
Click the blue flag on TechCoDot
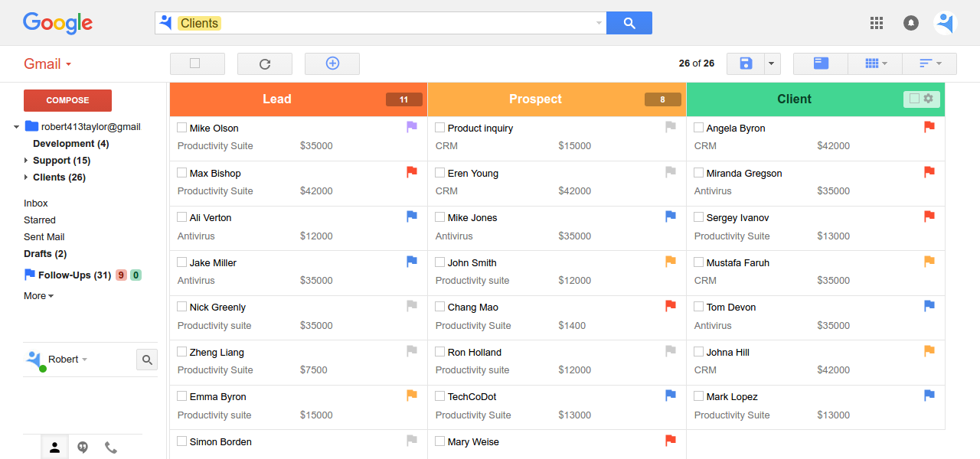671,396
